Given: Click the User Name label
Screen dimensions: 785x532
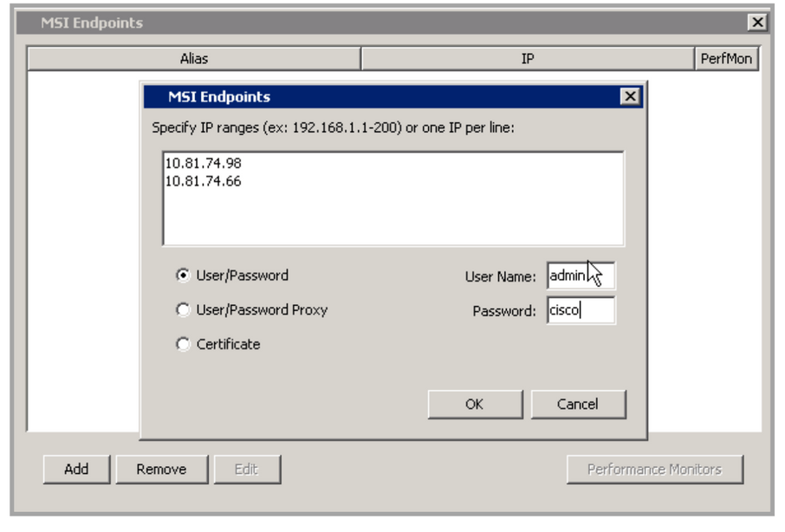Looking at the screenshot, I should (x=500, y=276).
